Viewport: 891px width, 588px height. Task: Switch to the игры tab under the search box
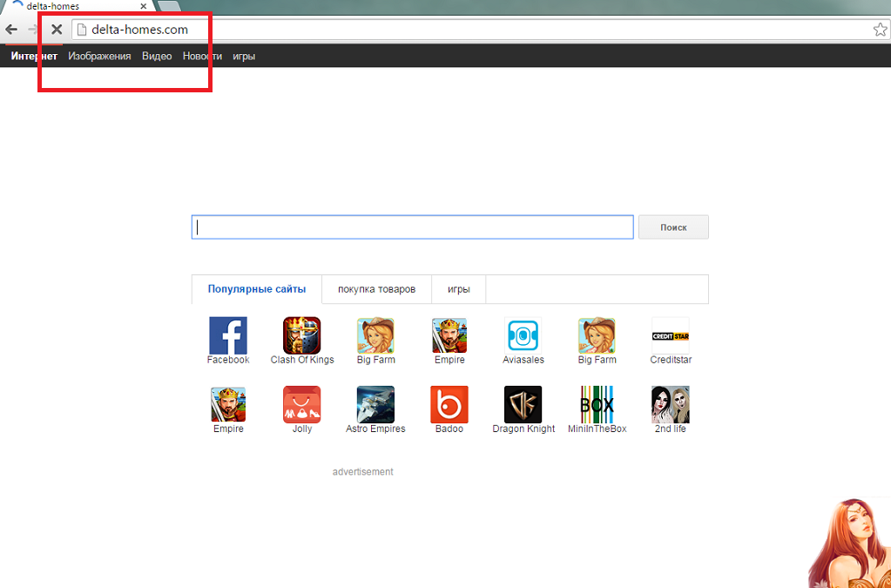tap(459, 289)
